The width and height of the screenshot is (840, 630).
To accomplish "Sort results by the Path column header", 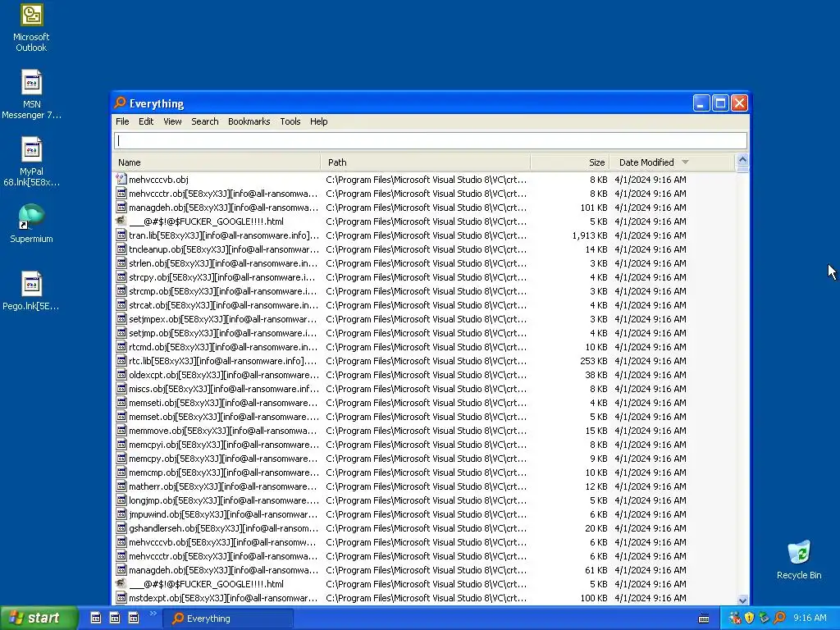I will [x=426, y=162].
